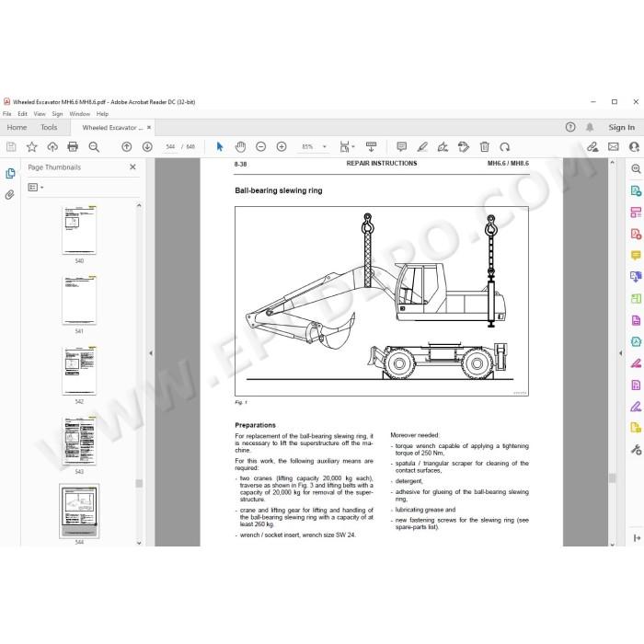Zoom out with the minus icon

(x=260, y=146)
